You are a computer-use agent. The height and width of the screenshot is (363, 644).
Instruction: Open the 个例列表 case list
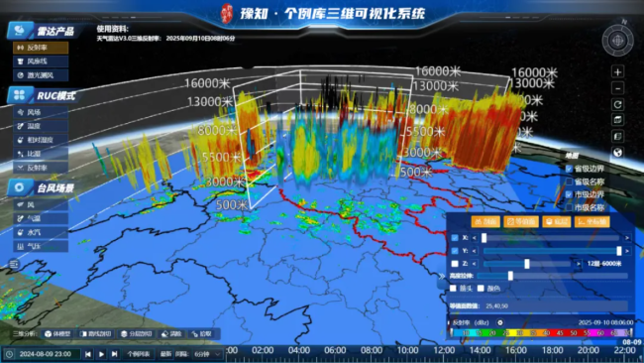click(139, 354)
